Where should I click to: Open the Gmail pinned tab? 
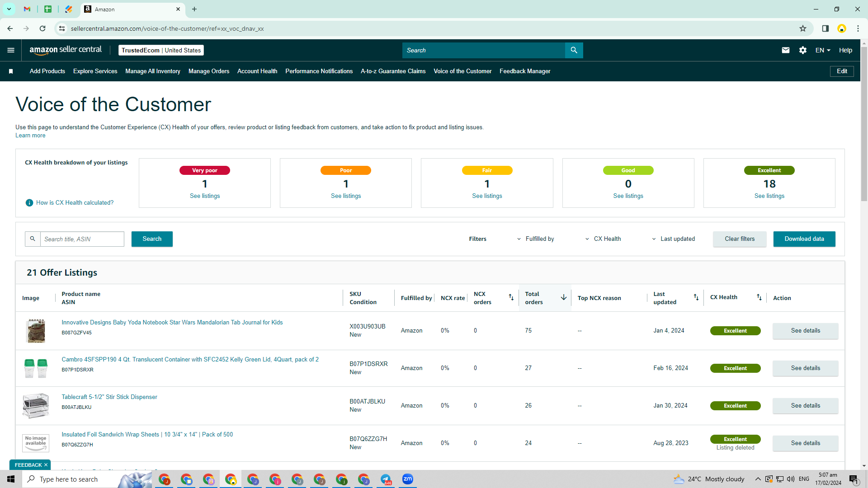coord(27,9)
